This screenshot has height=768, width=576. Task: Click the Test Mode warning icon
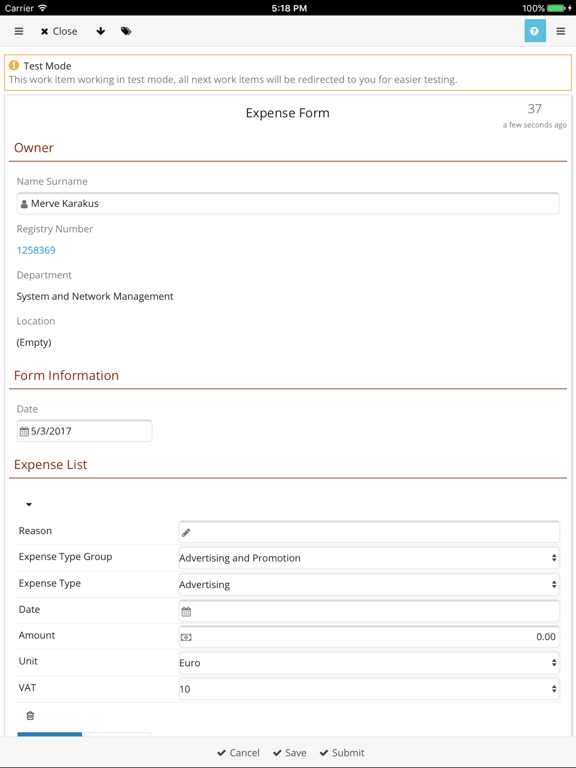pos(14,65)
